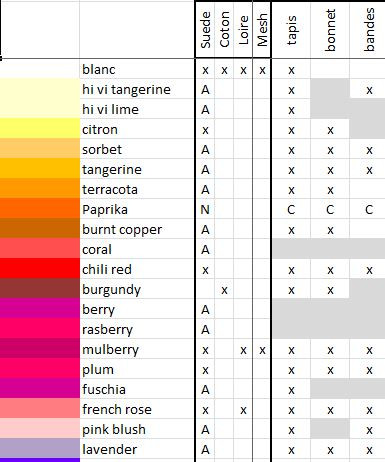Select the bandes column header

coord(368,30)
